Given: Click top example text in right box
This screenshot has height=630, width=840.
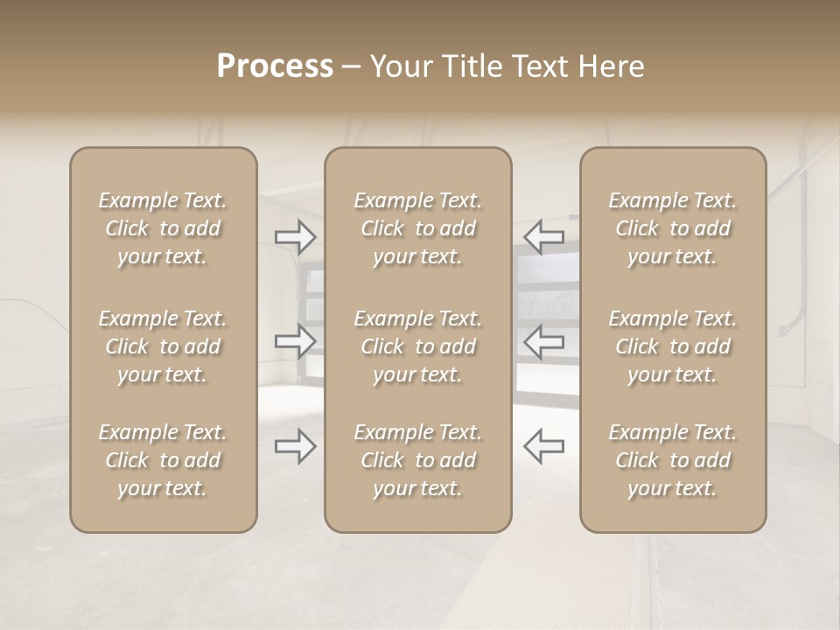Looking at the screenshot, I should click(673, 228).
